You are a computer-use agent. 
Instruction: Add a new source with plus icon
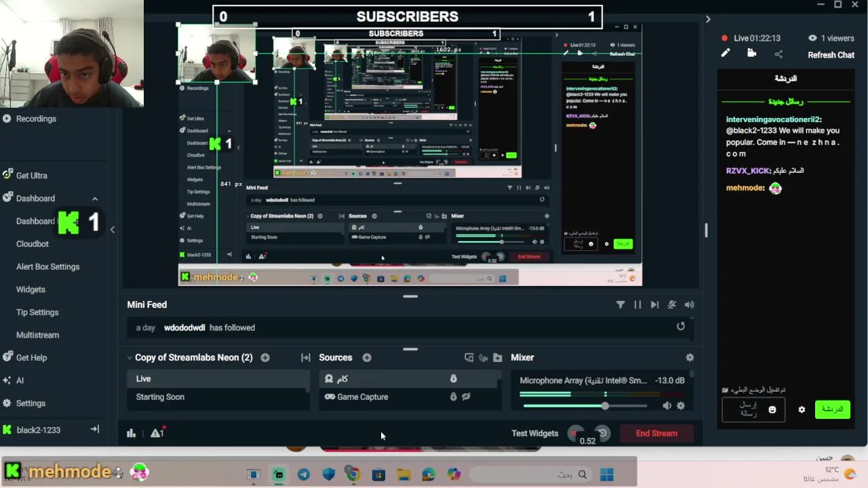click(x=367, y=358)
